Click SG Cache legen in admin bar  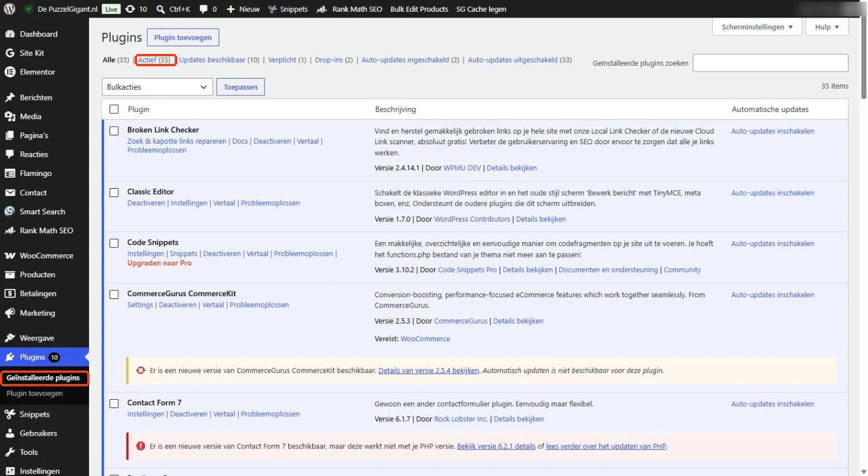[481, 9]
